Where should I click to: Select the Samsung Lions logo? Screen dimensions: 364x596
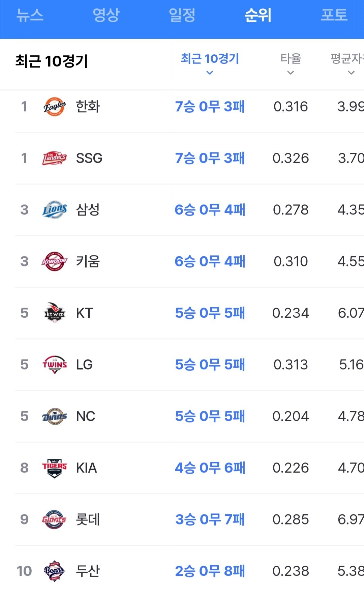[x=54, y=210]
